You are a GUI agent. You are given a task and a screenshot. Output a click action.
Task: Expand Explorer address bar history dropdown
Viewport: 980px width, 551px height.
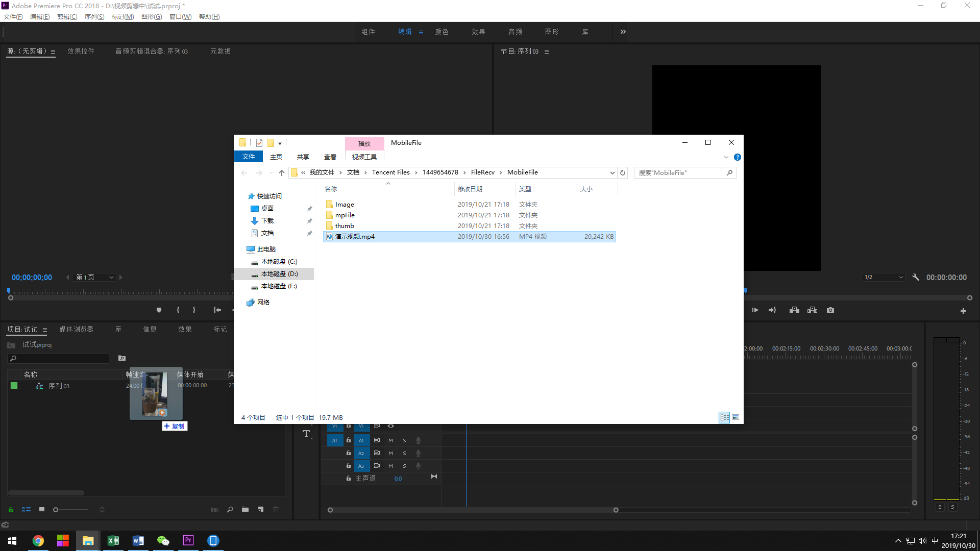pos(612,172)
